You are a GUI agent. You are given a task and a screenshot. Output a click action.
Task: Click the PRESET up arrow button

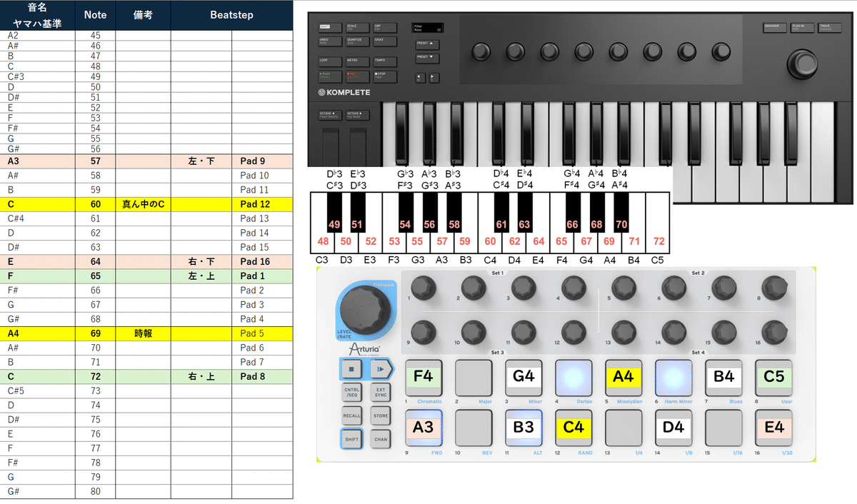tap(426, 44)
